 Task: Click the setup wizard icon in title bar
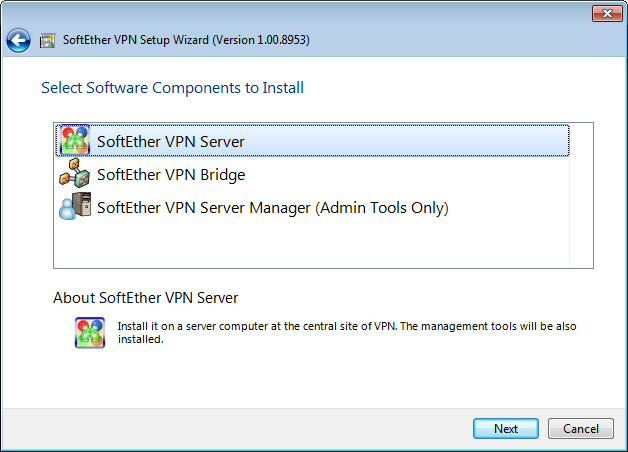pyautogui.click(x=47, y=40)
